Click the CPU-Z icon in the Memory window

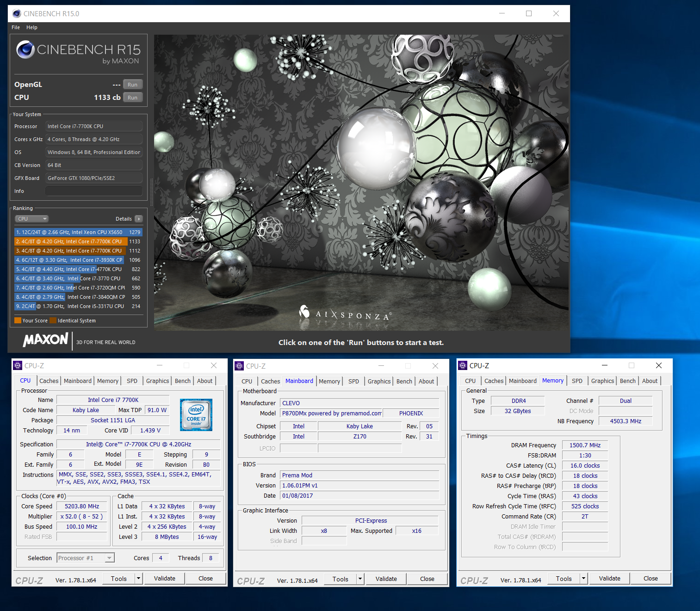(463, 365)
